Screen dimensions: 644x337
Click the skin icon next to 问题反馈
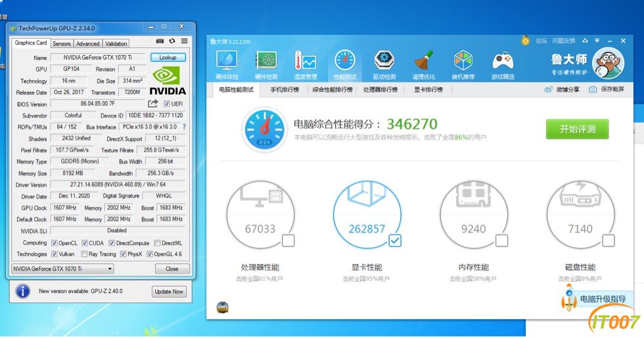tap(585, 41)
